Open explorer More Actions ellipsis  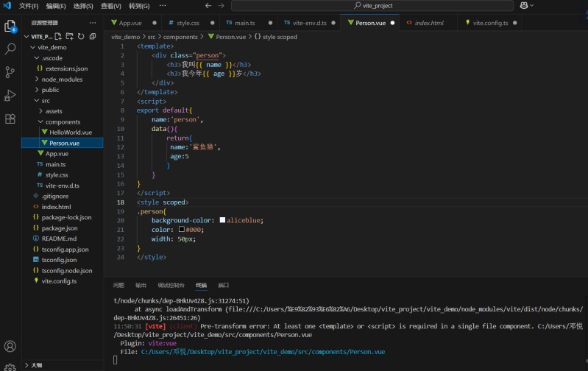(93, 23)
